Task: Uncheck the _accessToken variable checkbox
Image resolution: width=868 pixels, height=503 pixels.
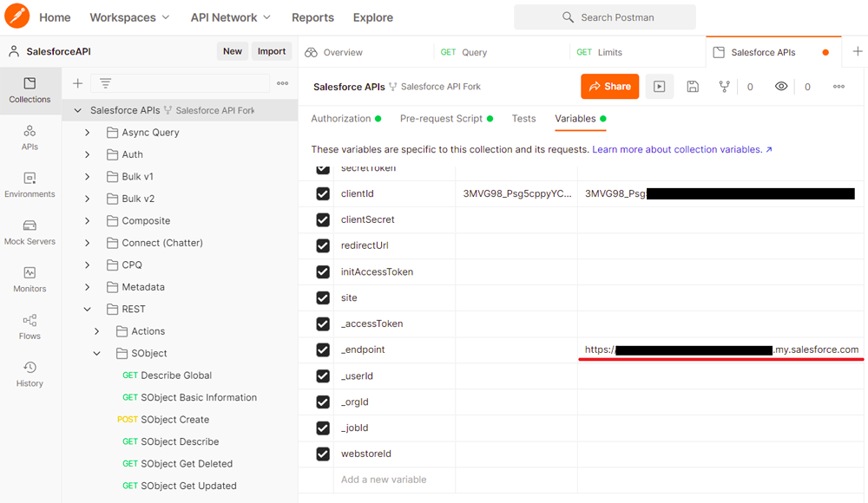Action: click(x=323, y=323)
